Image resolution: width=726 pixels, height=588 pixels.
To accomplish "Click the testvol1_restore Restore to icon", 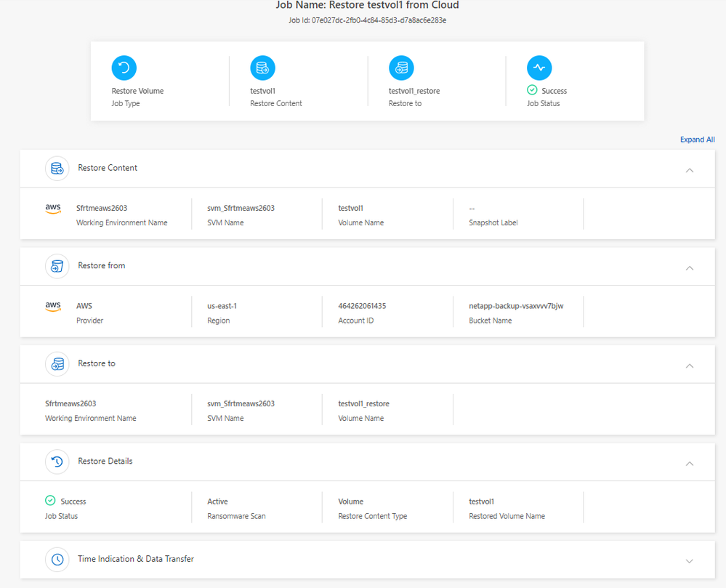I will tap(401, 68).
